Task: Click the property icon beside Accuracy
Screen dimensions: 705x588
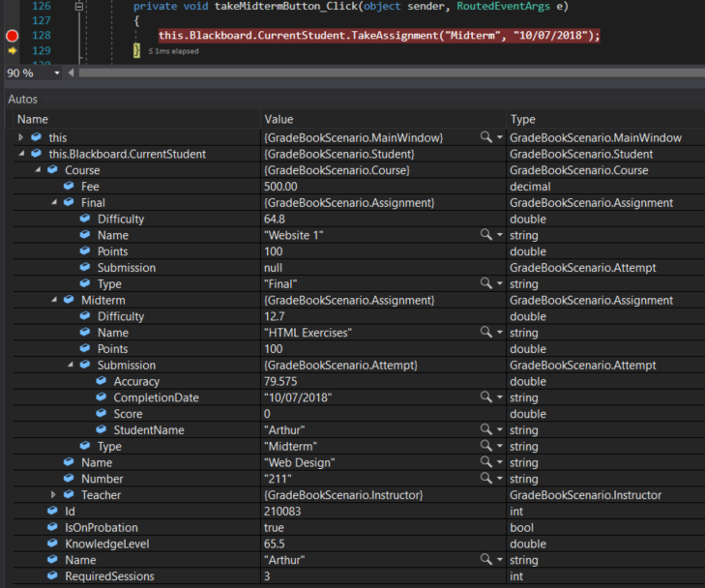Action: point(102,381)
